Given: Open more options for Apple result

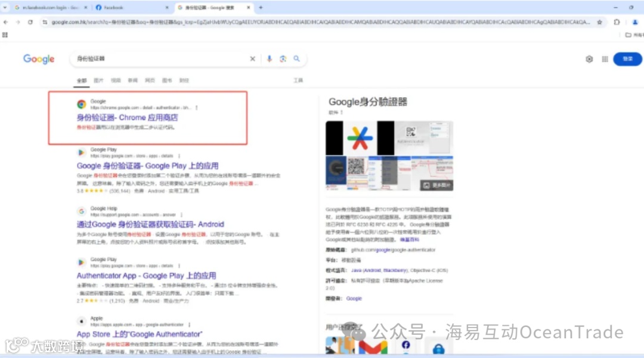Looking at the screenshot, I should pyautogui.click(x=190, y=325).
